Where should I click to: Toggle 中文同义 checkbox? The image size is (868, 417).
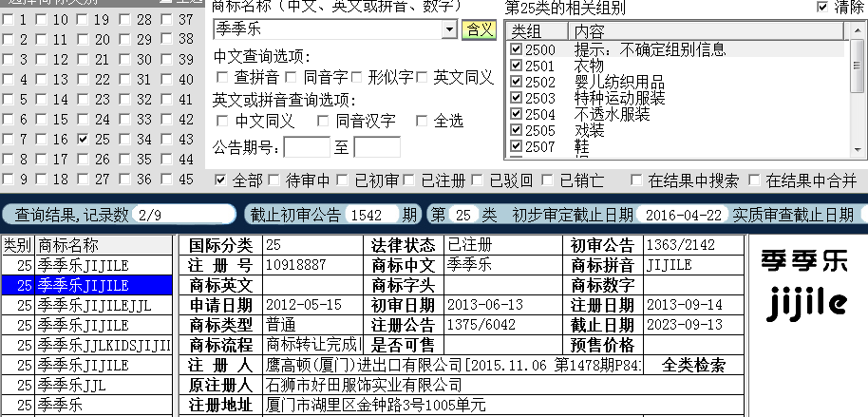pos(222,121)
